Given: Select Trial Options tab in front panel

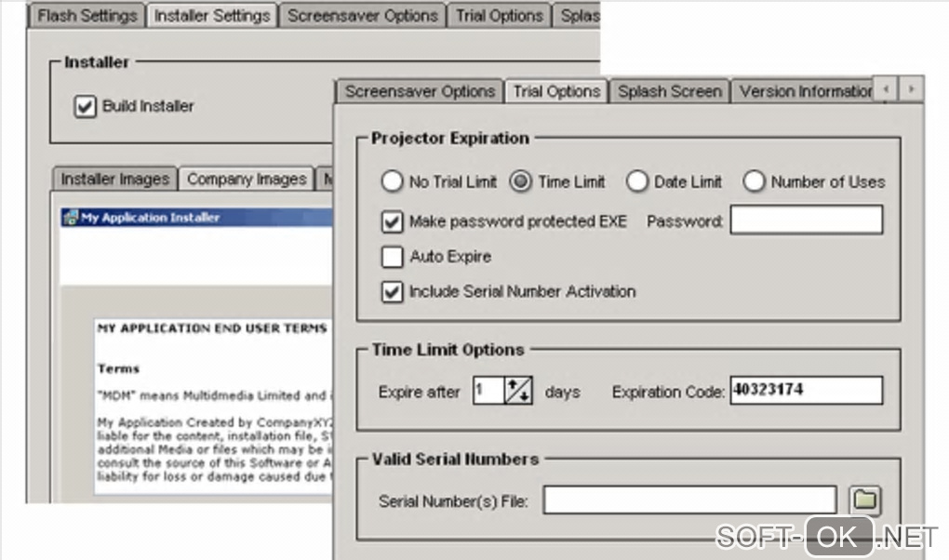Looking at the screenshot, I should coord(556,91).
